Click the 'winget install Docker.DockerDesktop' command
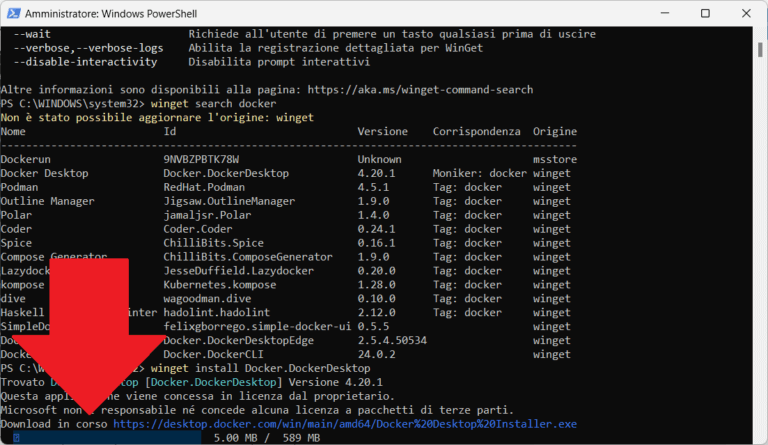The image size is (768, 445). pyautogui.click(x=261, y=368)
